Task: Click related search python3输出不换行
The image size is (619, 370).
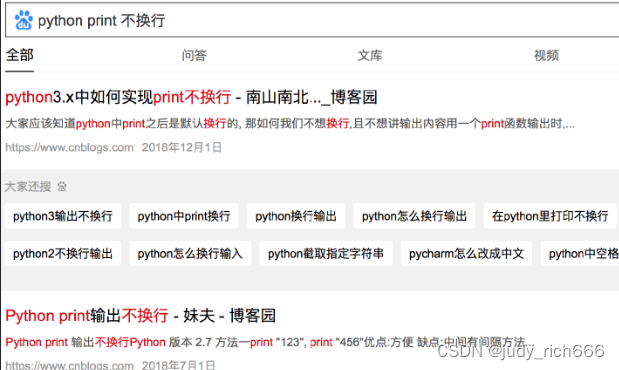Action: [63, 216]
